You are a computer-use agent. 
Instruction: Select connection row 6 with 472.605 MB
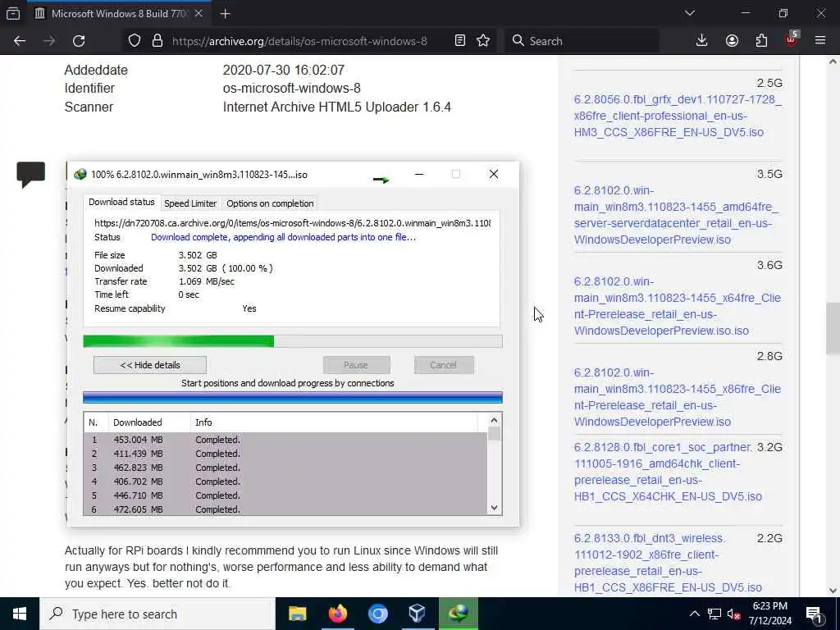coord(286,509)
